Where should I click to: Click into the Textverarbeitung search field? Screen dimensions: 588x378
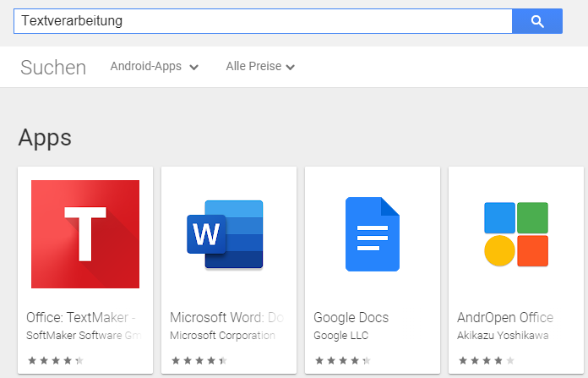[263, 21]
